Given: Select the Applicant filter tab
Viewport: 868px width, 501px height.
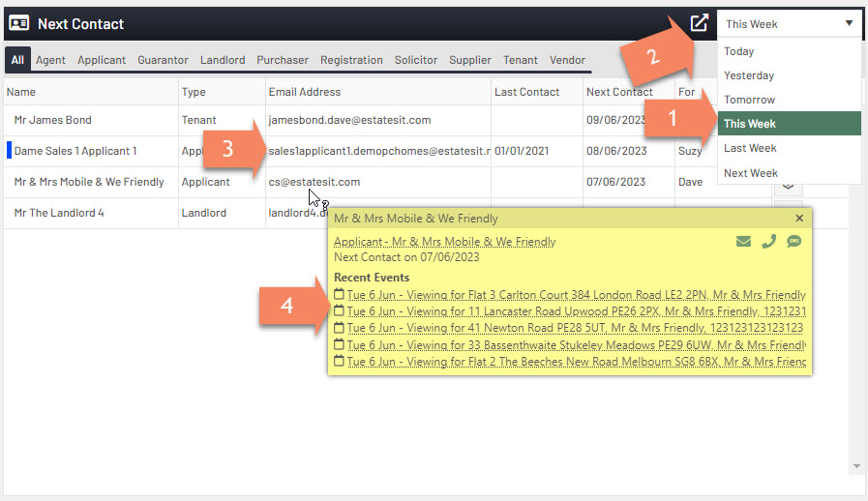Looking at the screenshot, I should point(102,60).
